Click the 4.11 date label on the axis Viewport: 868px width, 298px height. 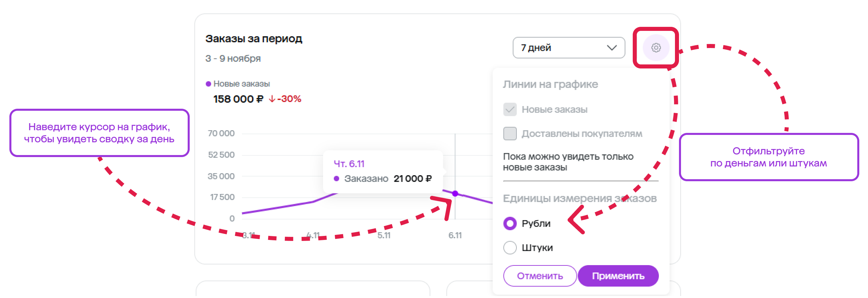coord(313,235)
